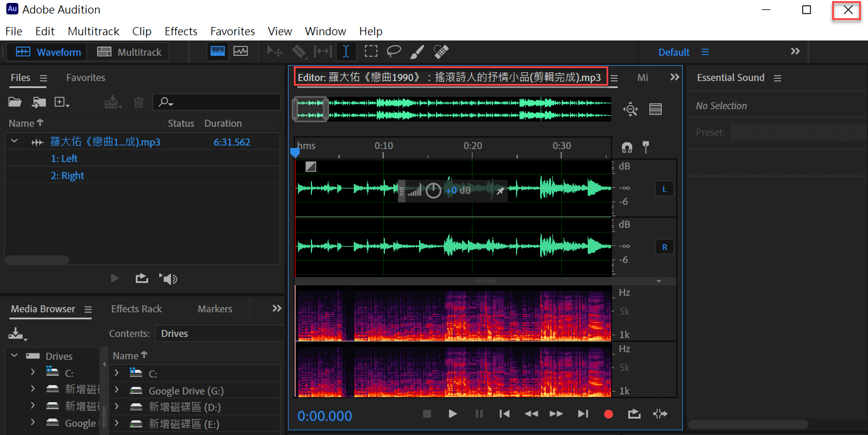Switch to the Effects Rack tab
The height and width of the screenshot is (435, 868).
tap(136, 309)
